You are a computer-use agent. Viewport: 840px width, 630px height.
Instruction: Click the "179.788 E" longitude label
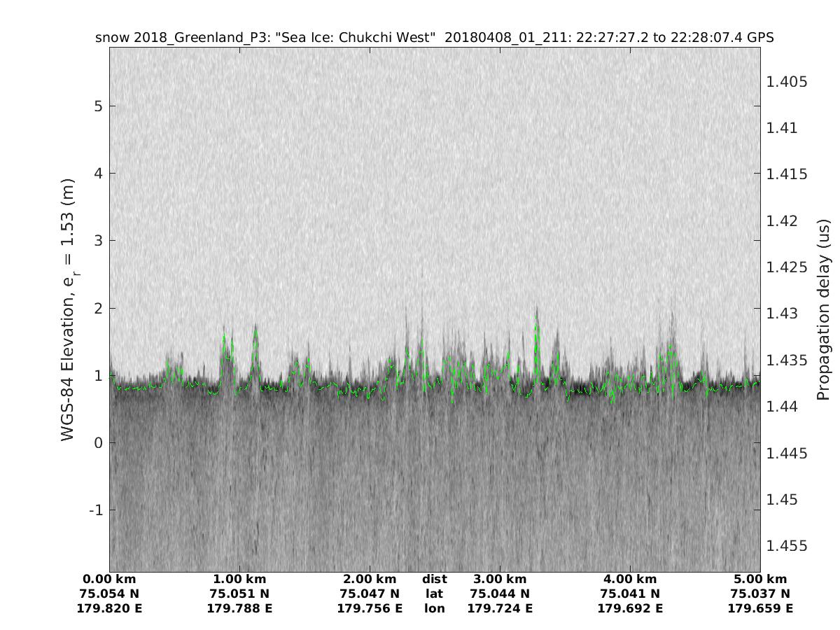click(239, 609)
